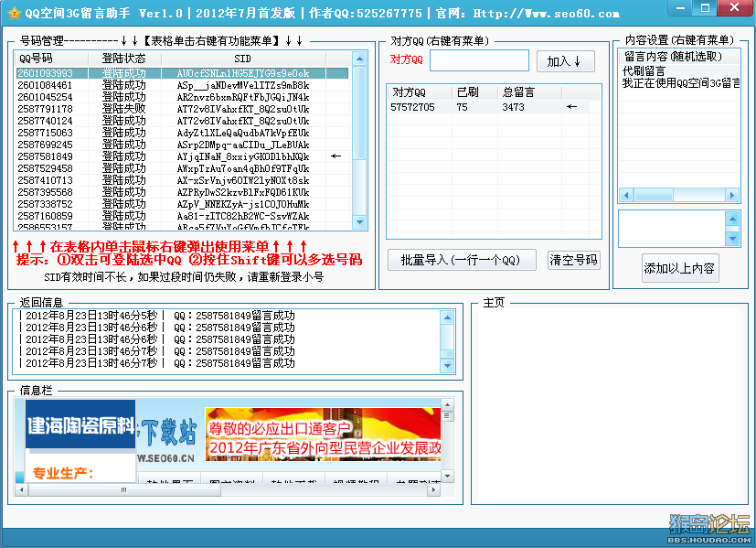756x548 pixels.
Task: Click left arrow of message content scrollbar
Action: click(x=626, y=196)
